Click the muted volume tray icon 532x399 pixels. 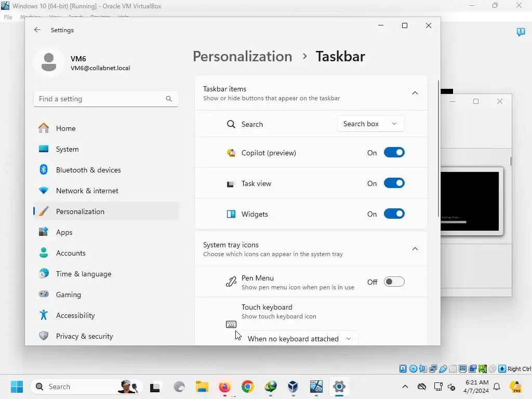(x=451, y=387)
